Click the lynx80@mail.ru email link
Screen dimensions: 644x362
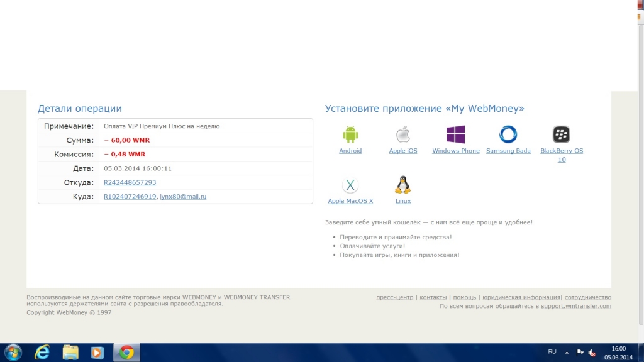click(x=183, y=197)
